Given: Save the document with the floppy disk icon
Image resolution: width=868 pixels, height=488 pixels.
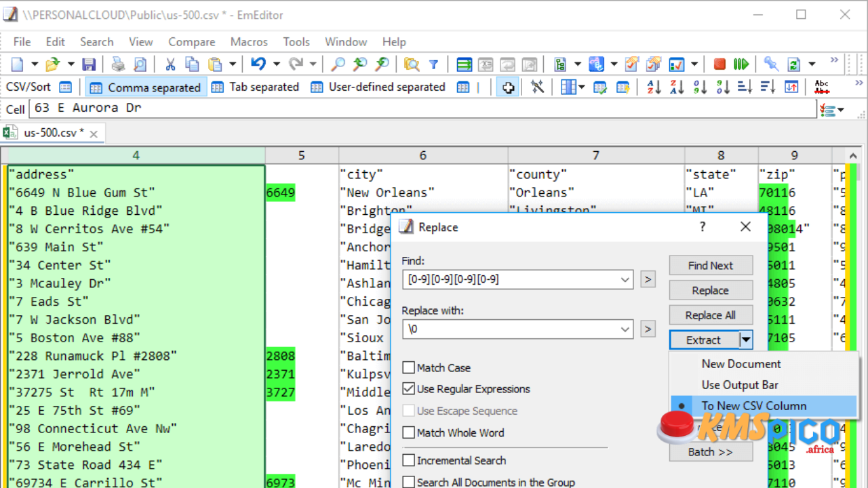Looking at the screenshot, I should click(89, 64).
